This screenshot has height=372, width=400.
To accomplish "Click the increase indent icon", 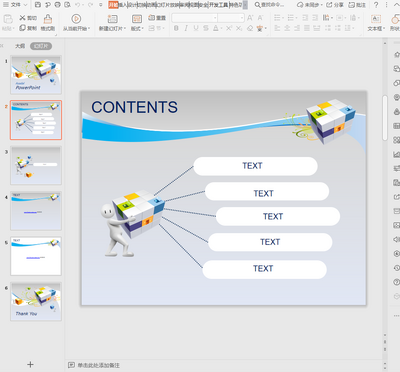I will point(315,18).
